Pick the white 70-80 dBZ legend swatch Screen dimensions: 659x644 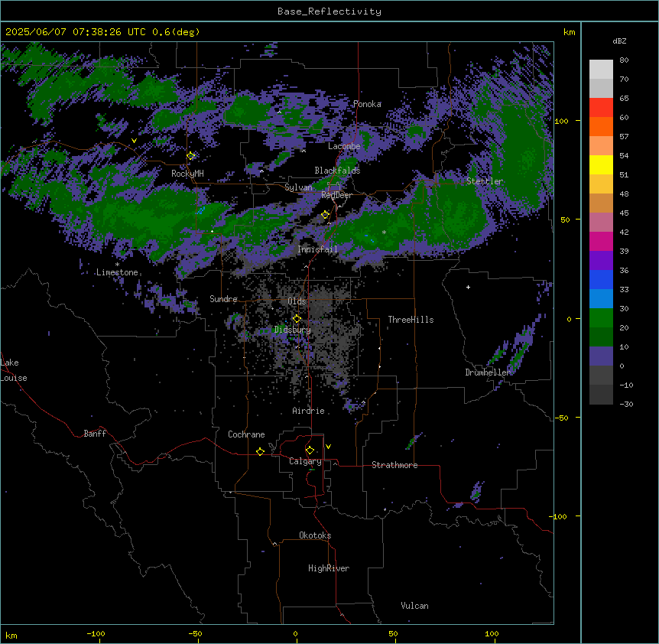(601, 70)
